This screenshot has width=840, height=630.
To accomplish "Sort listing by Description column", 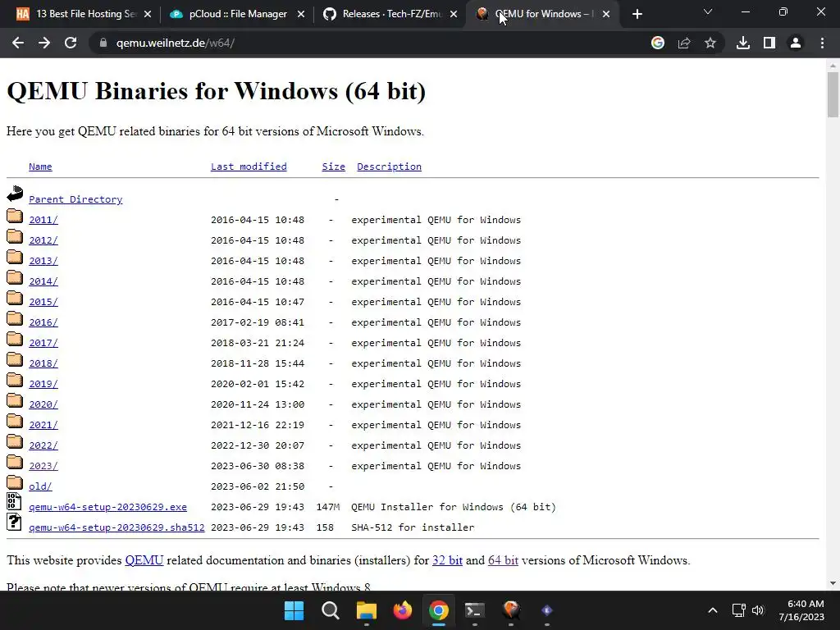I will coord(389,167).
